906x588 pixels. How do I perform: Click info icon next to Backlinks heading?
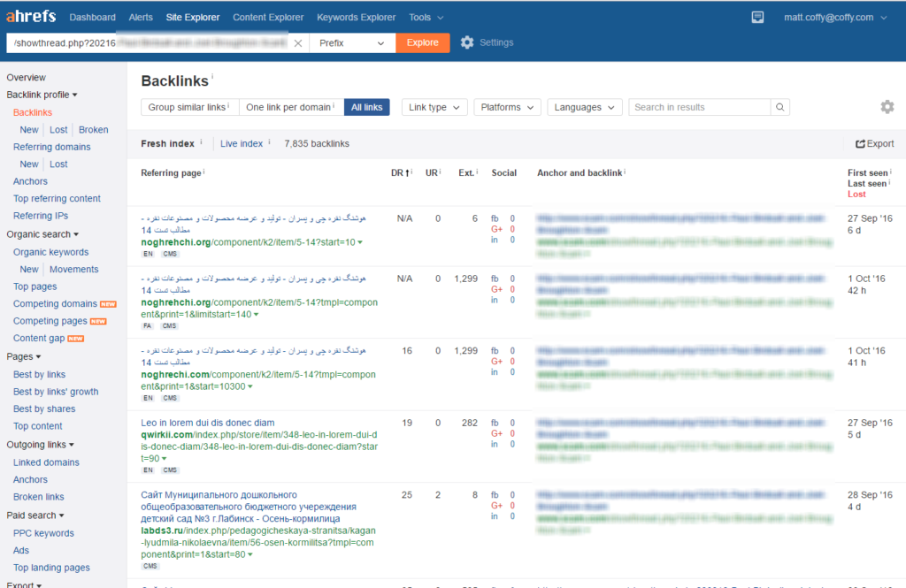tap(212, 76)
